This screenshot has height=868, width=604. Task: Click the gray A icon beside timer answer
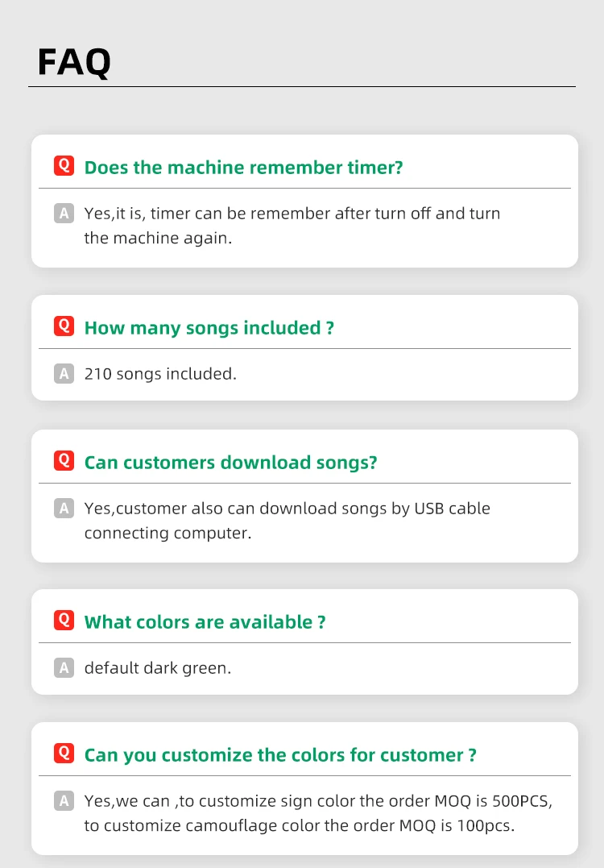click(x=64, y=214)
